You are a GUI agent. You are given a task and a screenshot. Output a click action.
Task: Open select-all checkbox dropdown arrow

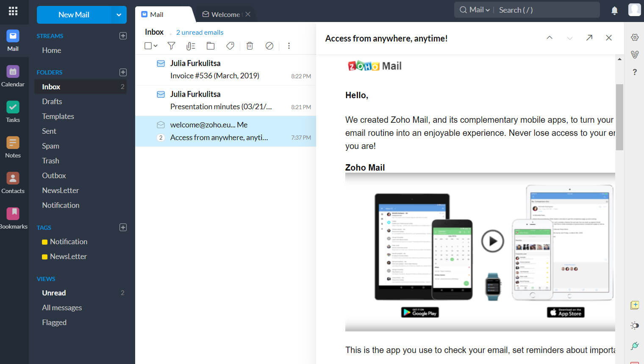click(155, 46)
